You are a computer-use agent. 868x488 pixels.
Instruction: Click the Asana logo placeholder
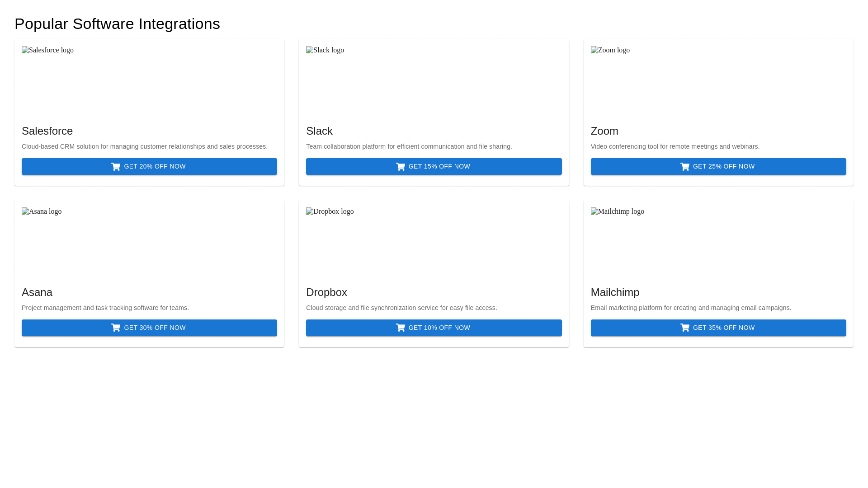pos(42,211)
